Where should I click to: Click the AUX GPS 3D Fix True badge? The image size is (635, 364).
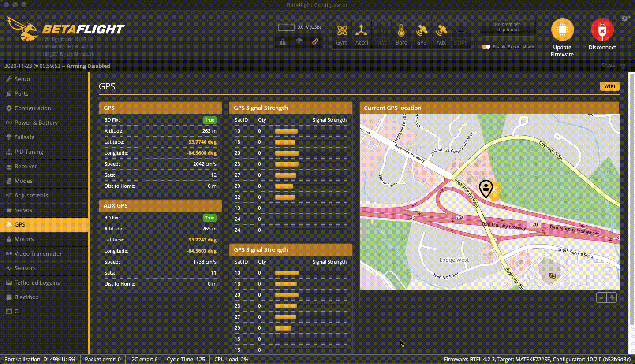pyautogui.click(x=209, y=218)
